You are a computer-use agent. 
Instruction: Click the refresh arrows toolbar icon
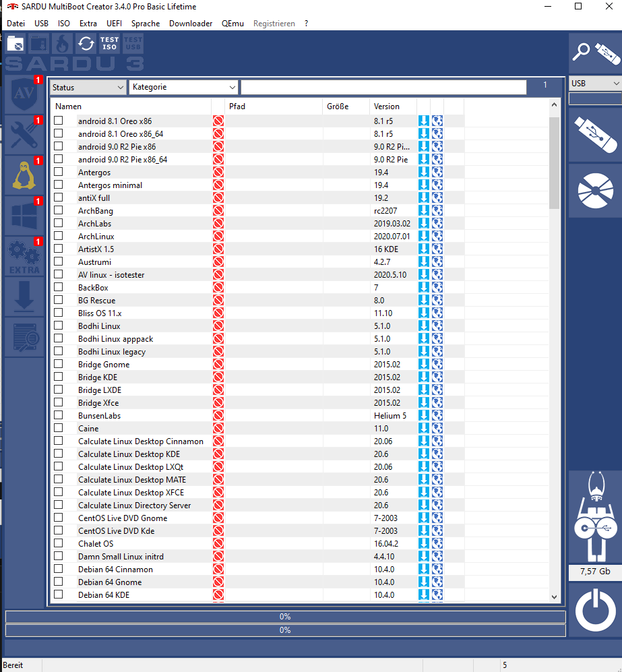[x=86, y=44]
